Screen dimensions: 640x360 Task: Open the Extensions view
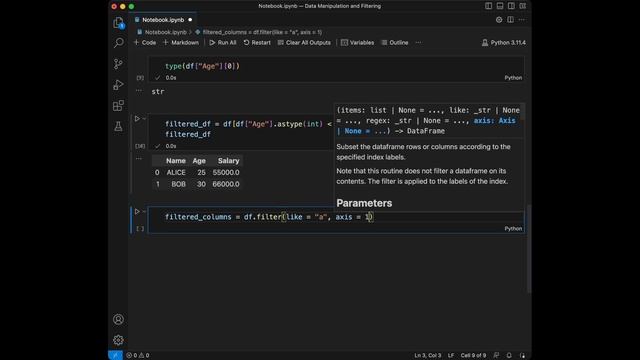(x=118, y=106)
